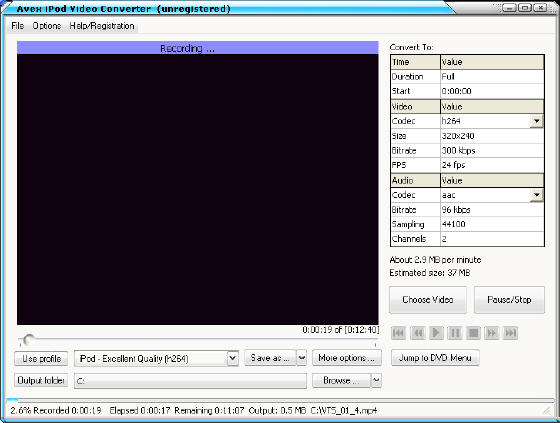Click the Audio table header
560x423 pixels.
coord(415,180)
